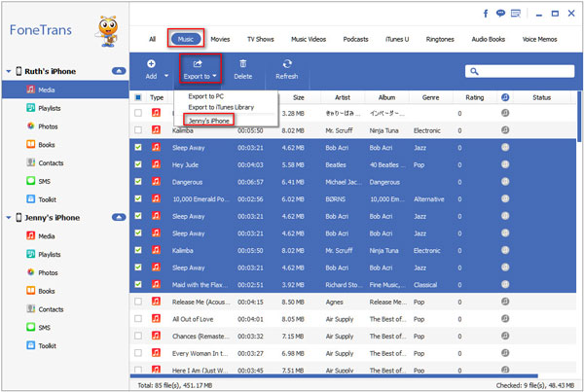Screen dimensions: 584x392
Task: Open the Add dropdown arrow
Action: click(x=166, y=76)
